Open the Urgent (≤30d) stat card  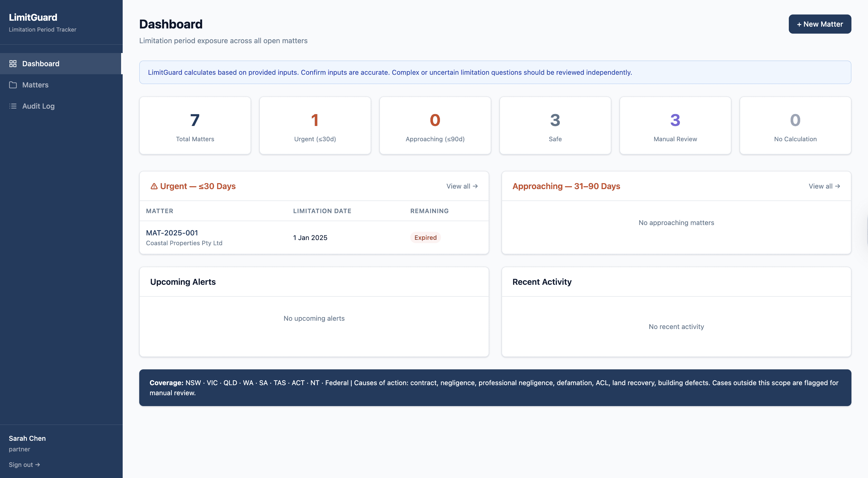[x=315, y=125]
